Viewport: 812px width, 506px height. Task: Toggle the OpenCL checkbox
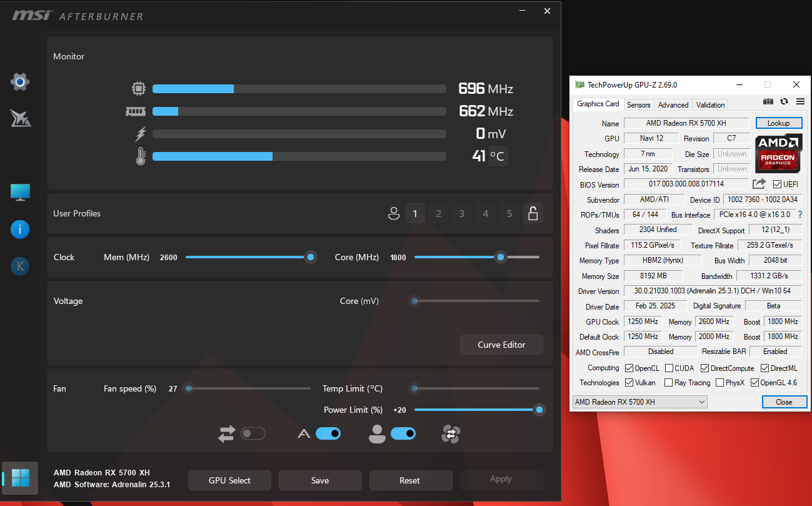[629, 368]
